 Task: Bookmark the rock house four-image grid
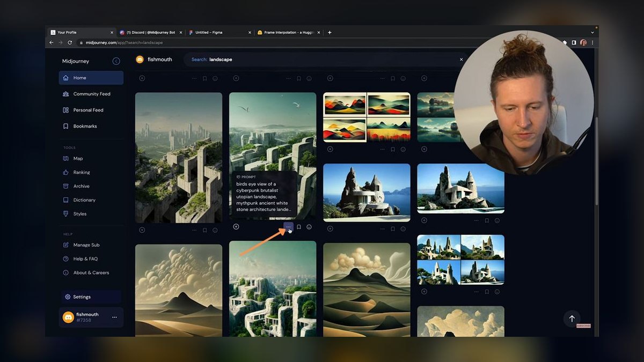tap(487, 292)
